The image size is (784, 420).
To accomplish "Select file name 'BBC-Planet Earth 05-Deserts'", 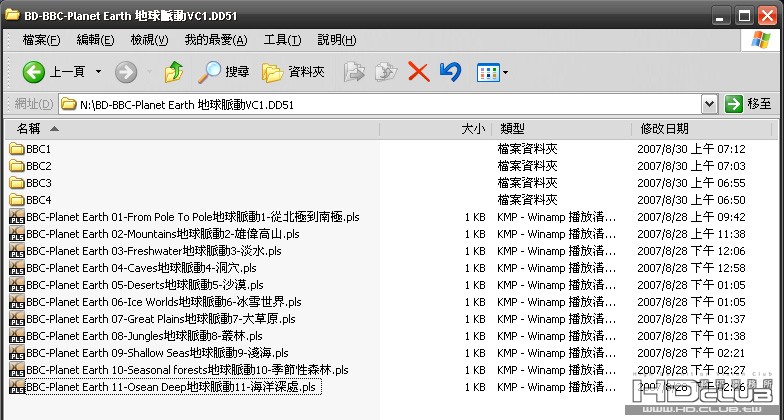I will pos(145,285).
